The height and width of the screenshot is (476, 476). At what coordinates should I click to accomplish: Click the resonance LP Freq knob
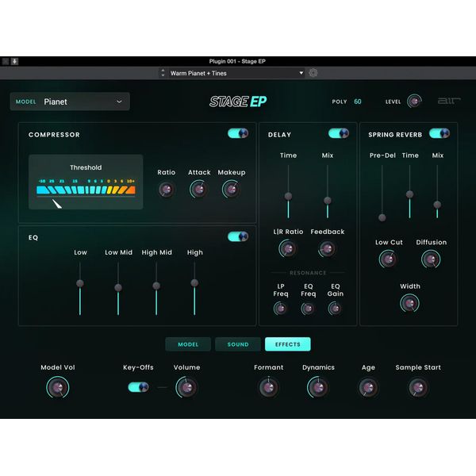[x=281, y=309]
